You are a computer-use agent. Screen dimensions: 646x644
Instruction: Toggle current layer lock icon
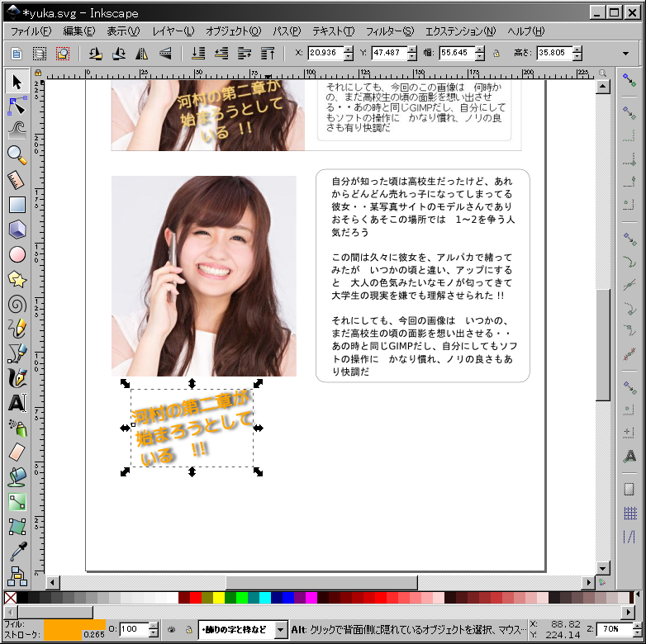pos(188,630)
